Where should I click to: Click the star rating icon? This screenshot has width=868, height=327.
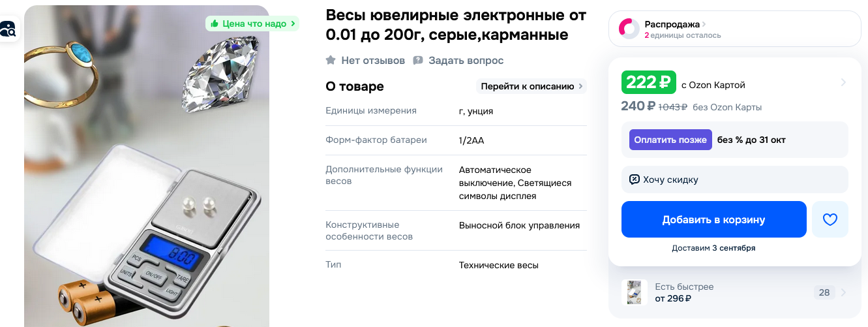coord(331,61)
